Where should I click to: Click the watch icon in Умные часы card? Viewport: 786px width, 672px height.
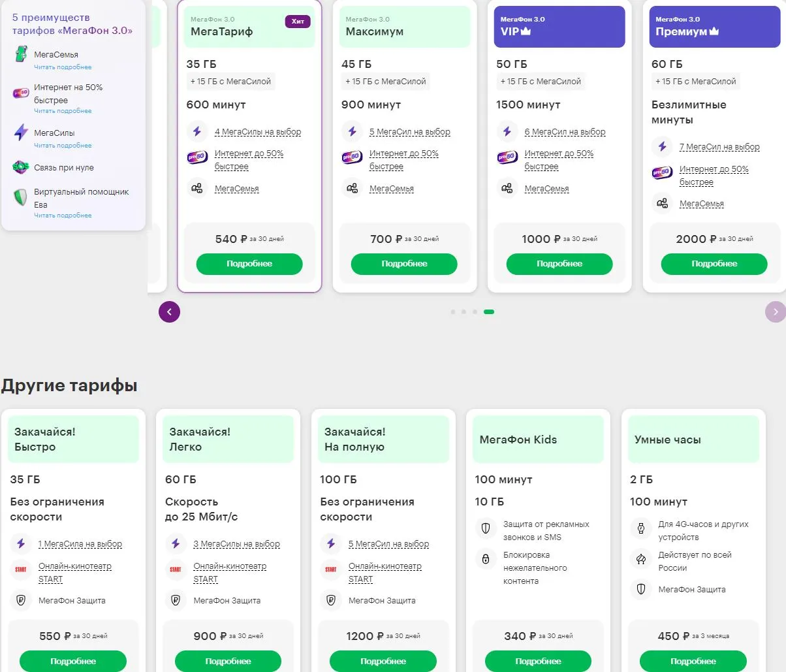pyautogui.click(x=641, y=528)
